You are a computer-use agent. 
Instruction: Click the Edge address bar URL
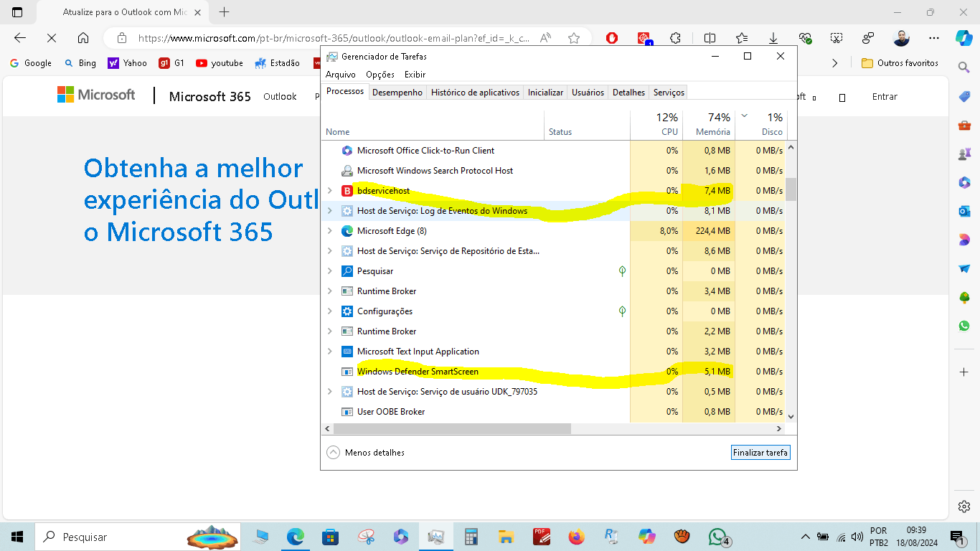(334, 38)
